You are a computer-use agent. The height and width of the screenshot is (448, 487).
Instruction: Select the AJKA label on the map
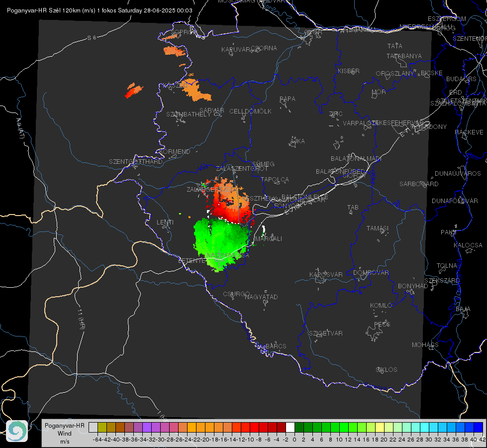pos(297,141)
